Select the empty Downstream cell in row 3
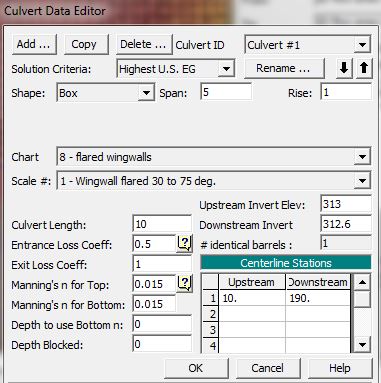Image resolution: width=381 pixels, height=383 pixels. [318, 330]
